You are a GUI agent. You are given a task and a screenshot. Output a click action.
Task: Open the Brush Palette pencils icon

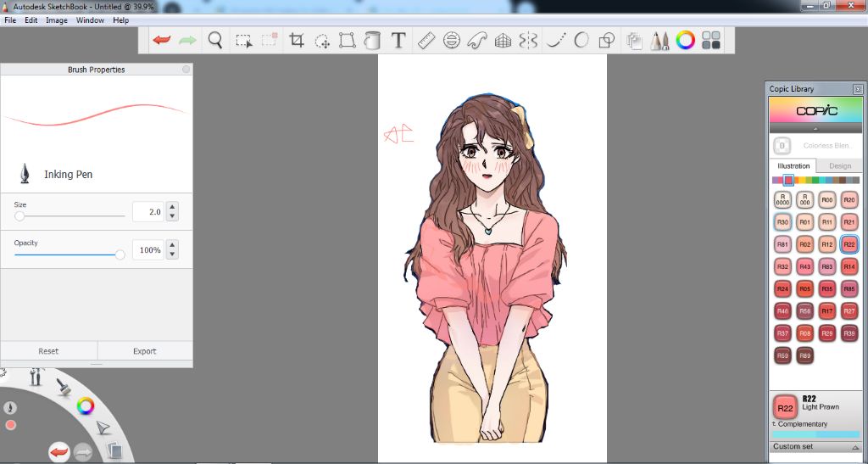tap(659, 41)
